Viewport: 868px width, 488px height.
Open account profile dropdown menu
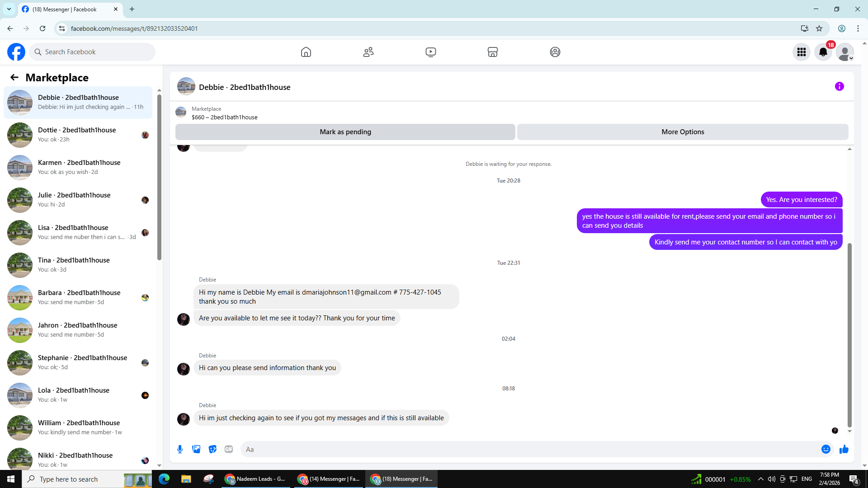844,52
